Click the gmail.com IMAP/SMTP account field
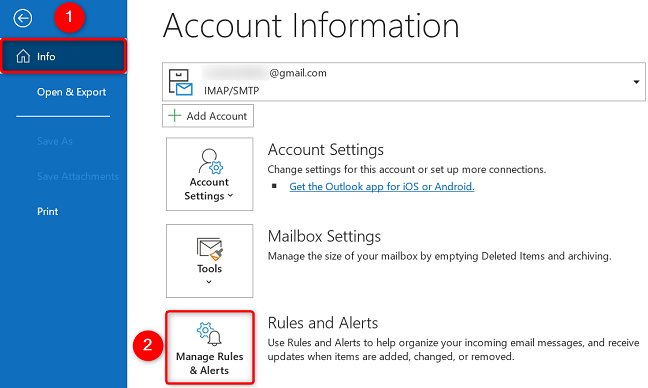The width and height of the screenshot is (648, 388). tap(404, 82)
